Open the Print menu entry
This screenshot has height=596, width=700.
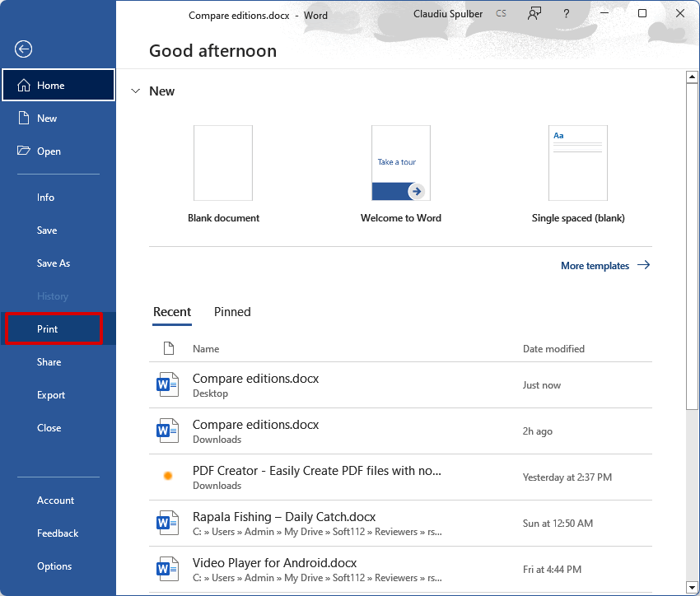coord(45,328)
